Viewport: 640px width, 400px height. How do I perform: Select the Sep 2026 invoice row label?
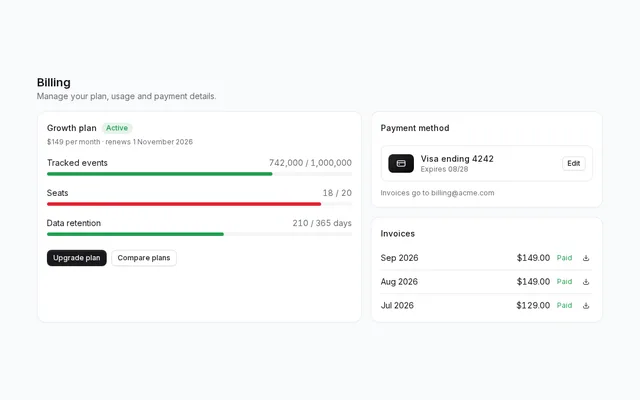(x=399, y=258)
